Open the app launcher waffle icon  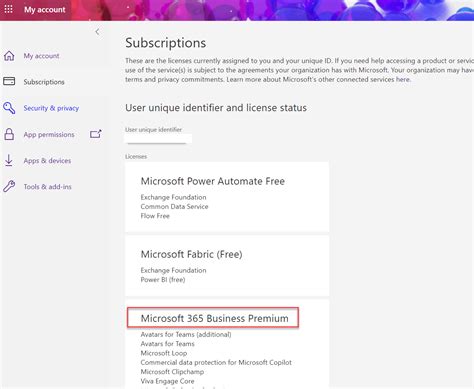point(8,9)
